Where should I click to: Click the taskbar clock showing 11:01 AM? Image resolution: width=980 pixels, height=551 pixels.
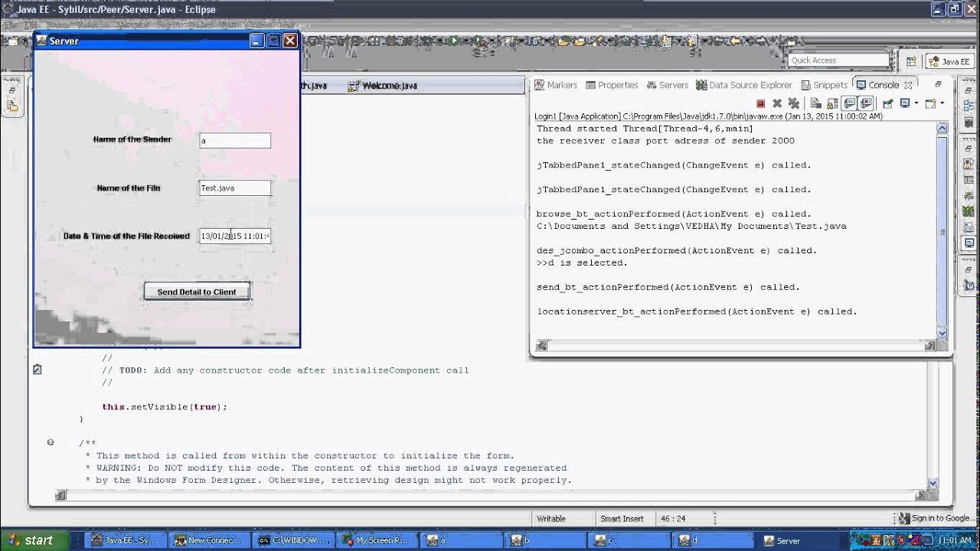pos(955,541)
